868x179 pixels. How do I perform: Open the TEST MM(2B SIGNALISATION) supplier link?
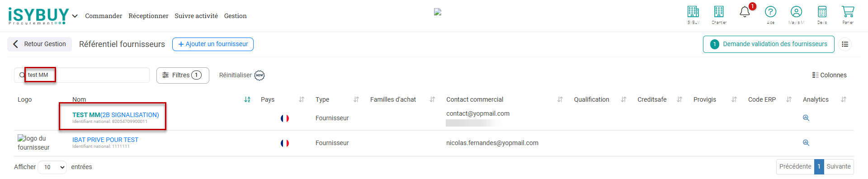pyautogui.click(x=116, y=115)
